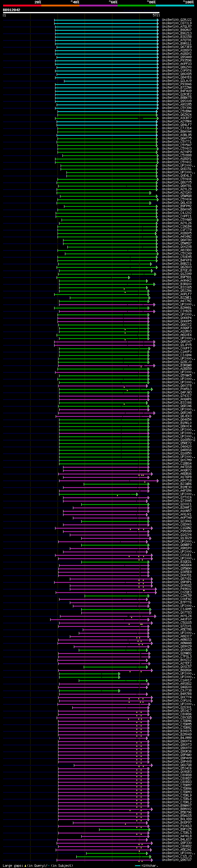The width and height of the screenshot is (197, 868).
Task: Click the cyan alignment bar for UniRef100_Q2MJ22
Action: (x=107, y=20)
